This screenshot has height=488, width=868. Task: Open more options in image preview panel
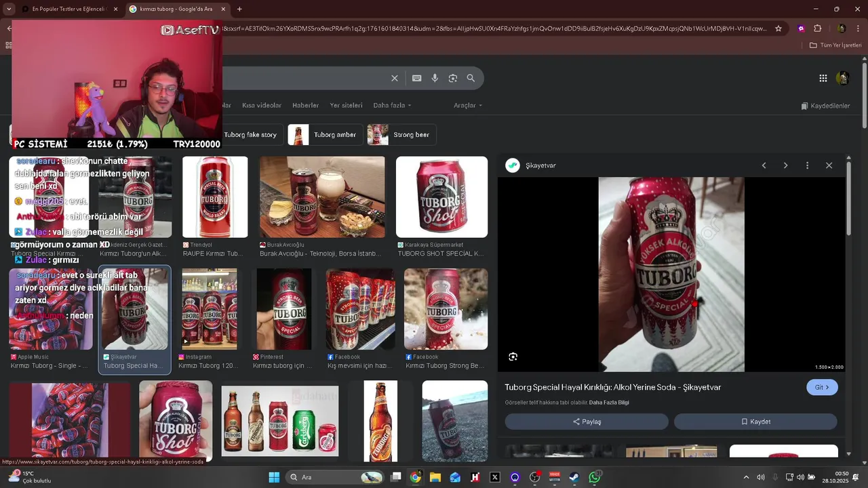(x=807, y=165)
